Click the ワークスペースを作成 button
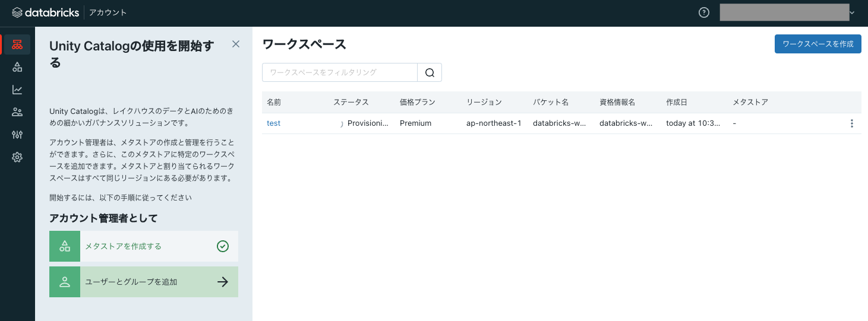Screen dimensions: 868x321 (x=818, y=44)
